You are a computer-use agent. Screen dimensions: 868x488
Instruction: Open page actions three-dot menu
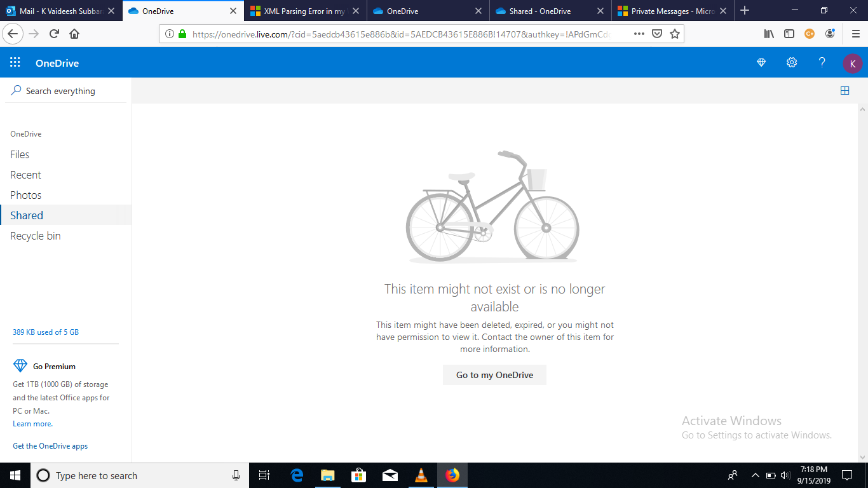pyautogui.click(x=640, y=34)
